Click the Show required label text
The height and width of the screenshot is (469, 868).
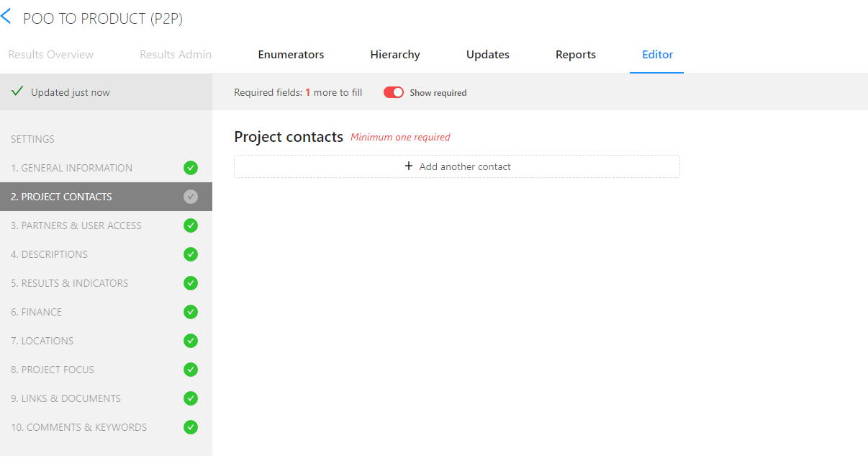(x=438, y=92)
